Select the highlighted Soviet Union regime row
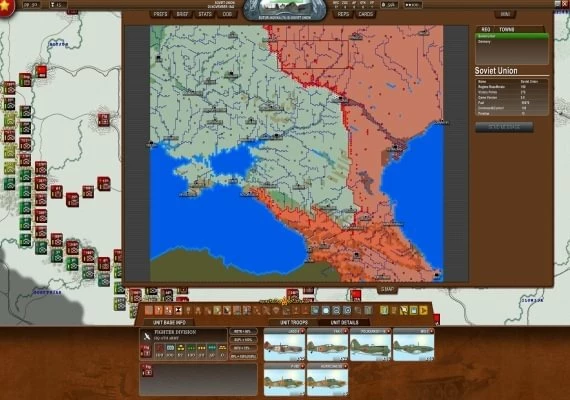Viewport: 570px width, 400px height. (512, 36)
